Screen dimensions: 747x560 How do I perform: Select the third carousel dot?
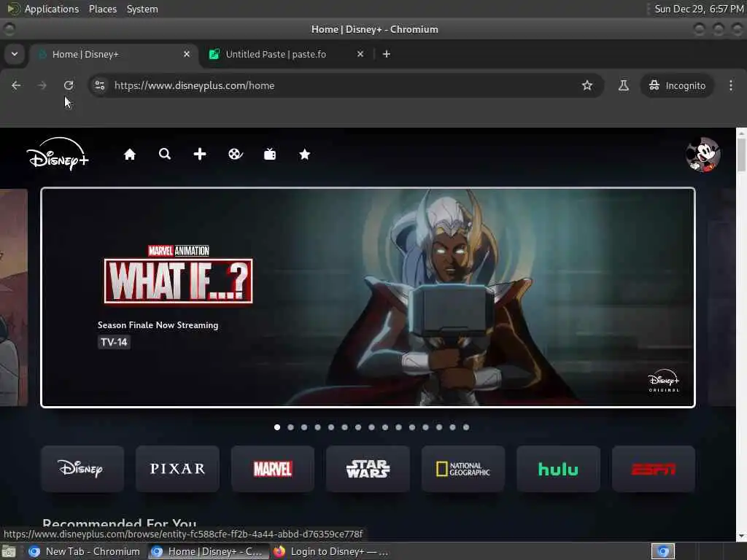304,427
